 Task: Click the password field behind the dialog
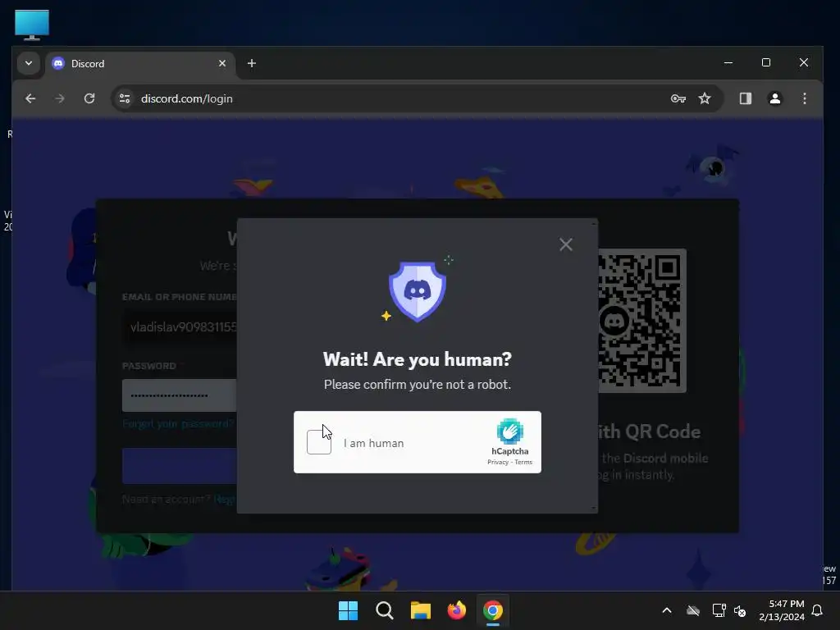click(x=180, y=395)
